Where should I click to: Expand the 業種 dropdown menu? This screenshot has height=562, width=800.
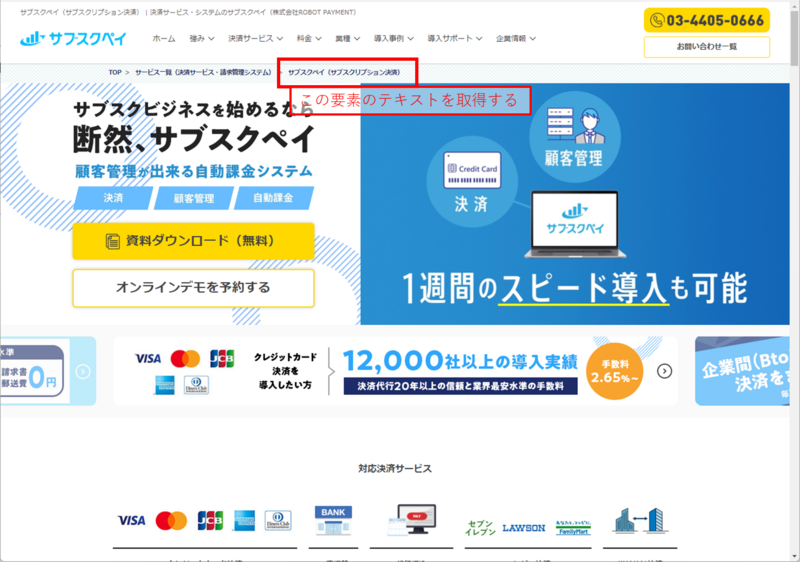[x=347, y=38]
